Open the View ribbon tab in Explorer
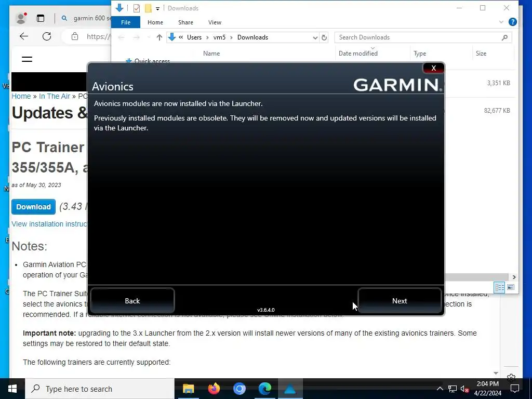The image size is (532, 399). point(215,22)
